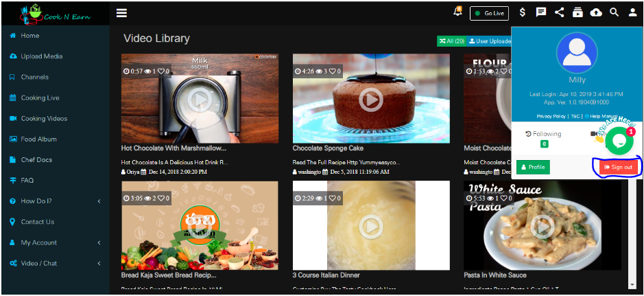Click Milly's profile avatar picture
Image resolution: width=644 pixels, height=296 pixels.
577,53
